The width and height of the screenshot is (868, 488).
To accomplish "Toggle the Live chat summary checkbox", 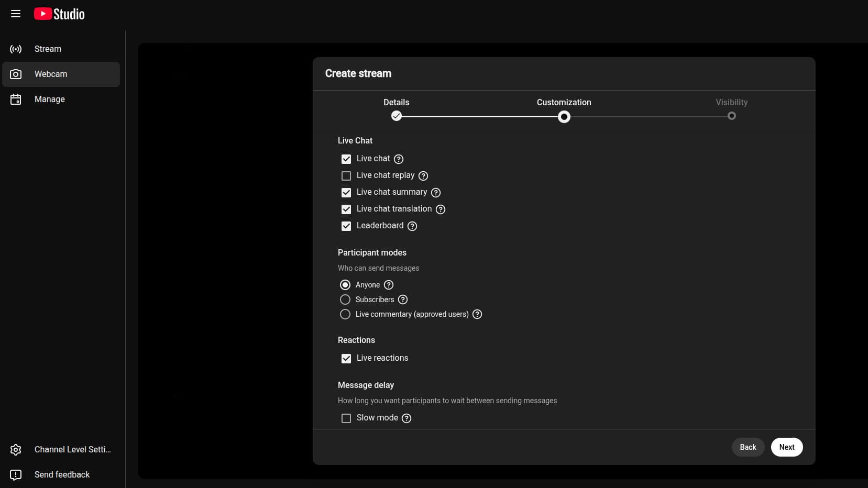I will (346, 193).
